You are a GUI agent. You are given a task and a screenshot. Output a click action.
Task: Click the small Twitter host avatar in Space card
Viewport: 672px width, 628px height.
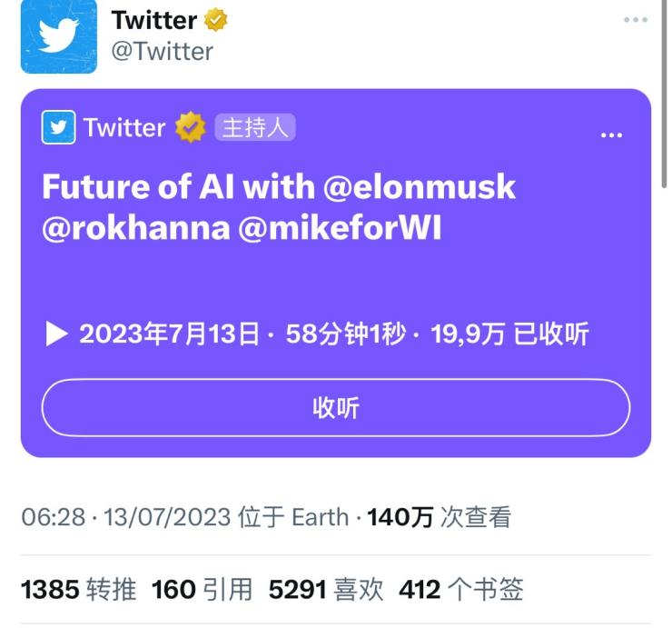[58, 127]
